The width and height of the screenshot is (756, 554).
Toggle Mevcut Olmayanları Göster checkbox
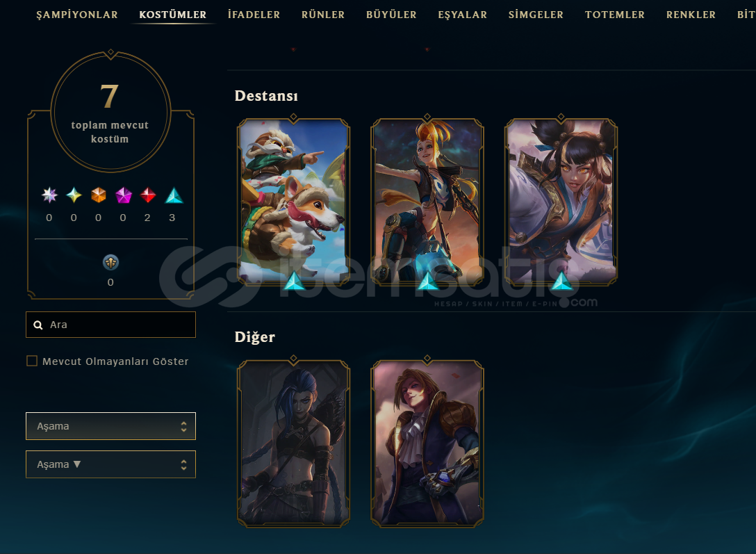(x=32, y=361)
